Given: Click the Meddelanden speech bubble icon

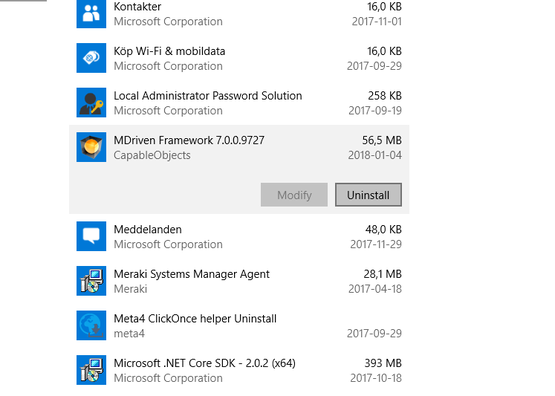Looking at the screenshot, I should click(x=91, y=236).
